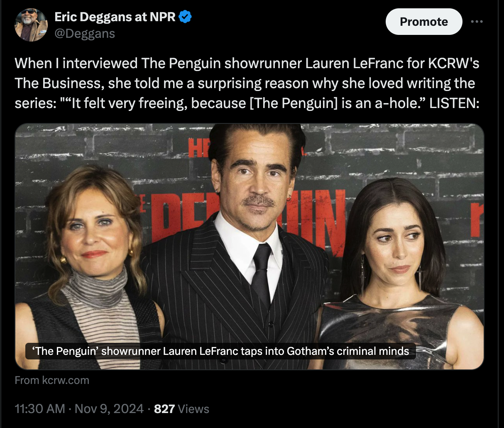Click the 11:30 AM timestamp
504x428 pixels.
coord(40,409)
